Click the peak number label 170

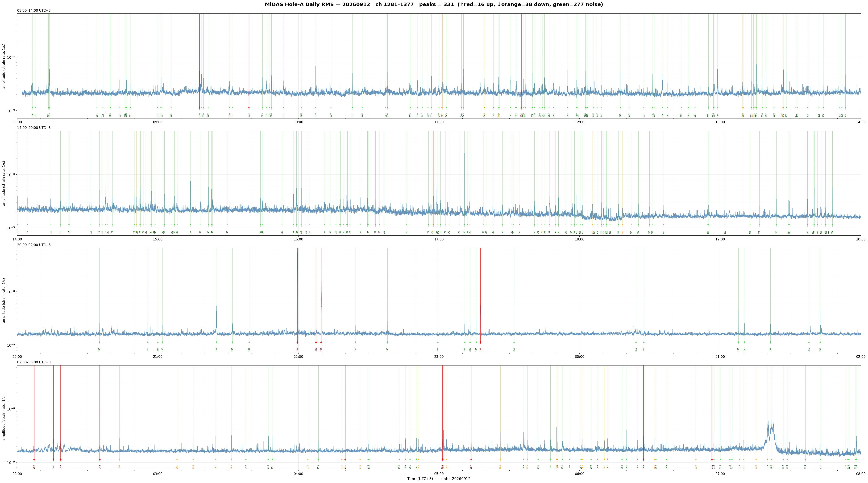point(407,232)
